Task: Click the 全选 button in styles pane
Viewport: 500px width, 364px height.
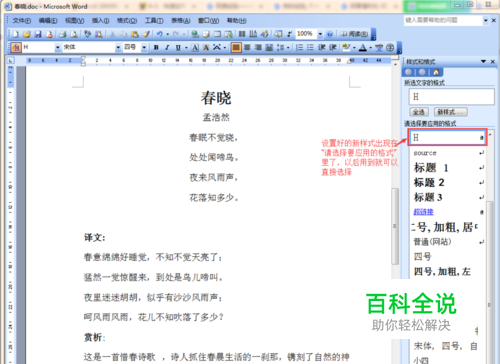Action: 419,112
